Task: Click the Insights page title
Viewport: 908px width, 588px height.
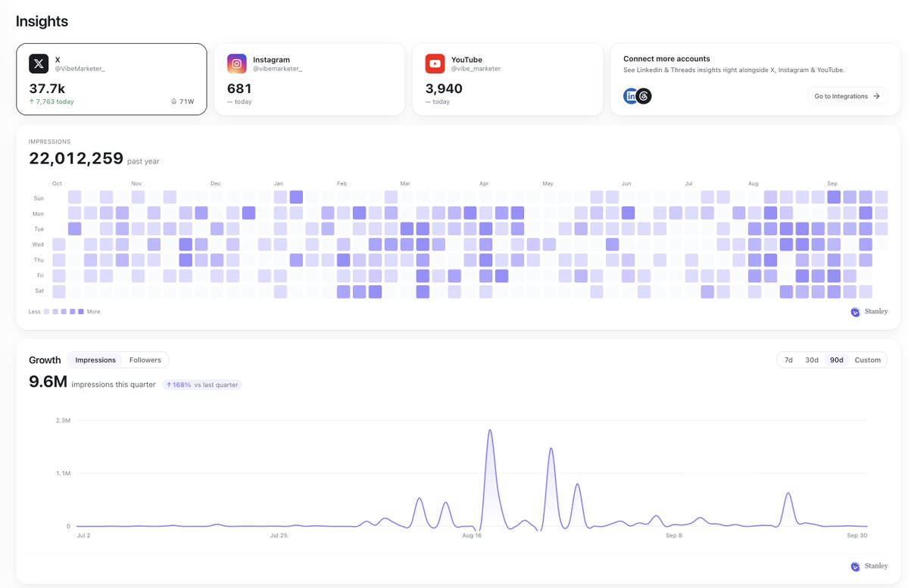Action: pyautogui.click(x=42, y=21)
